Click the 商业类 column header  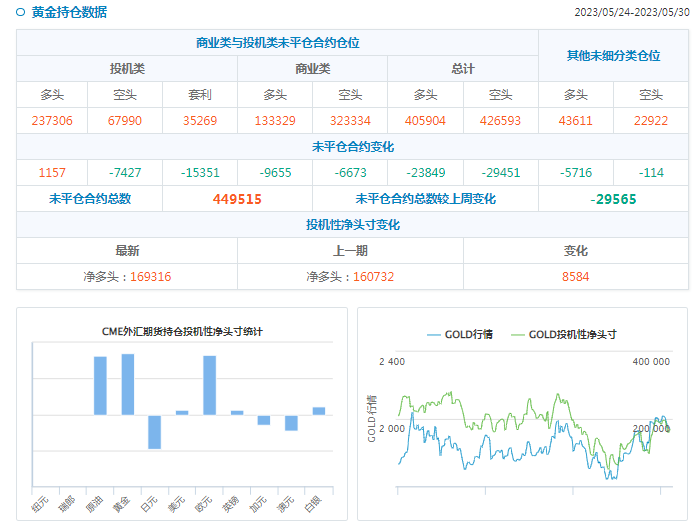312,69
